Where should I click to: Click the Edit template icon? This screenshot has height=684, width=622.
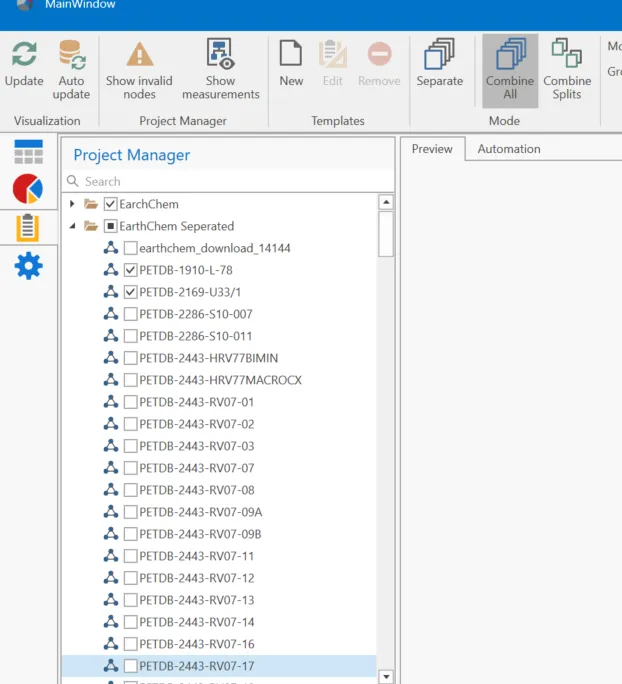pos(333,54)
